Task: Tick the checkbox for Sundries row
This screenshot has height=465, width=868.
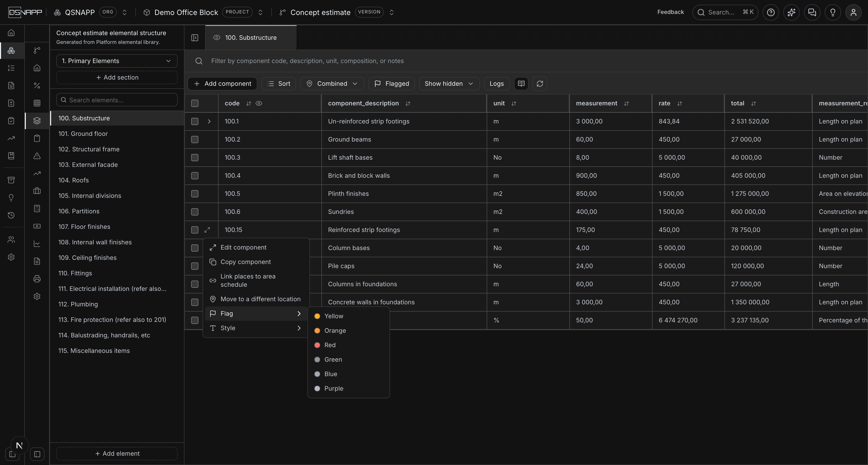Action: pos(195,212)
